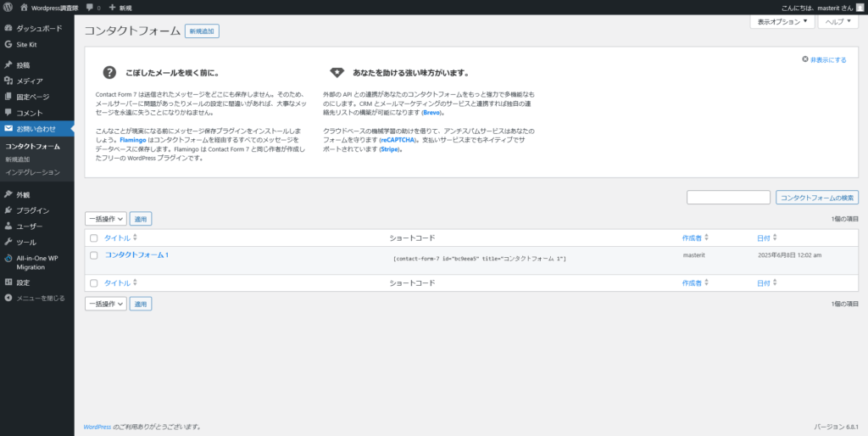Open the コンタクトフォーム 1 title link

pos(136,254)
